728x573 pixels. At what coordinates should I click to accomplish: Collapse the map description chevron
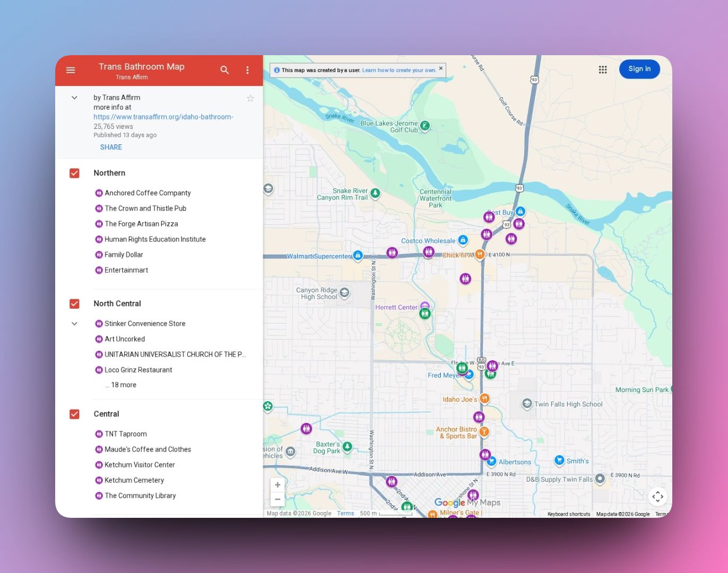tap(74, 98)
